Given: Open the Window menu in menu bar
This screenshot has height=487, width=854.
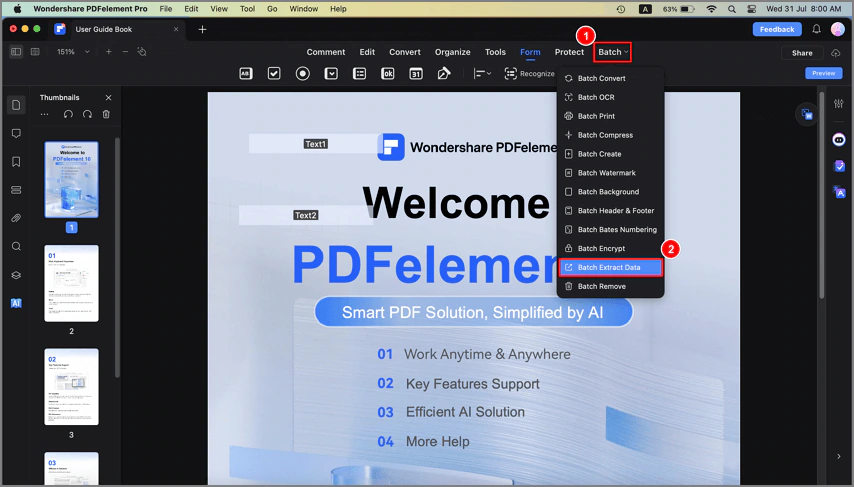Looking at the screenshot, I should pyautogui.click(x=303, y=9).
